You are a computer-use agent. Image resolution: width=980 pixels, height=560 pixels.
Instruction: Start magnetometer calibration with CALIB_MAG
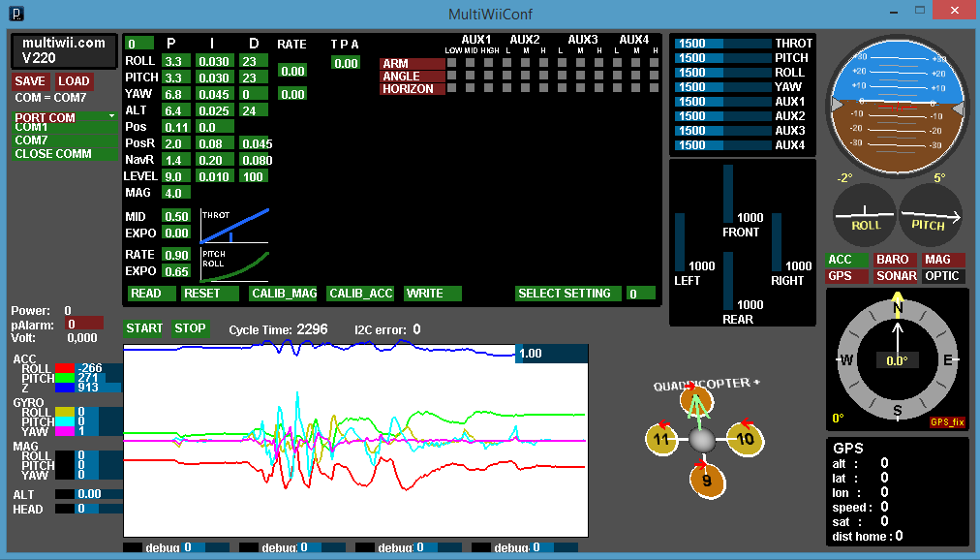point(283,294)
